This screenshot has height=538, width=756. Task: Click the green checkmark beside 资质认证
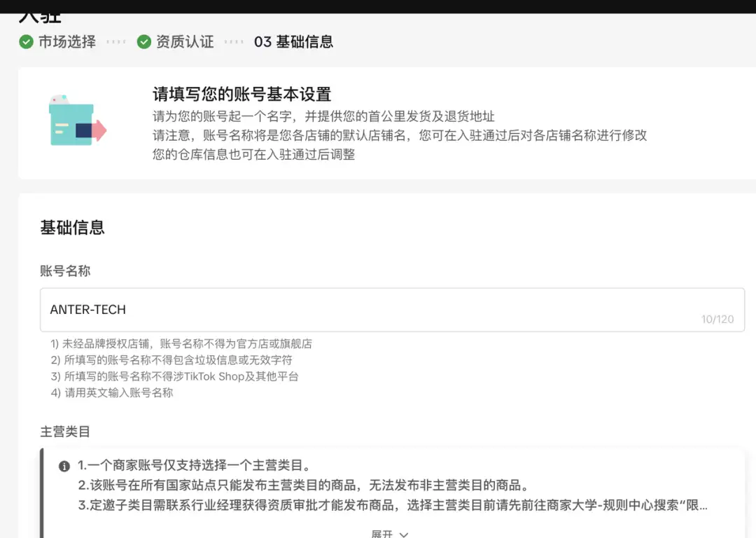[144, 42]
